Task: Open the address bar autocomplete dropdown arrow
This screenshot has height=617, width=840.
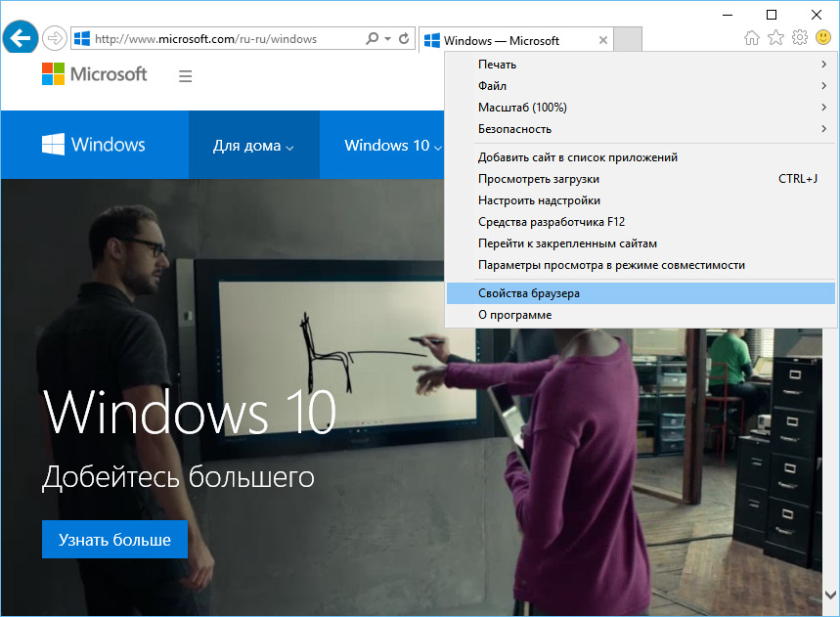Action: [x=387, y=38]
